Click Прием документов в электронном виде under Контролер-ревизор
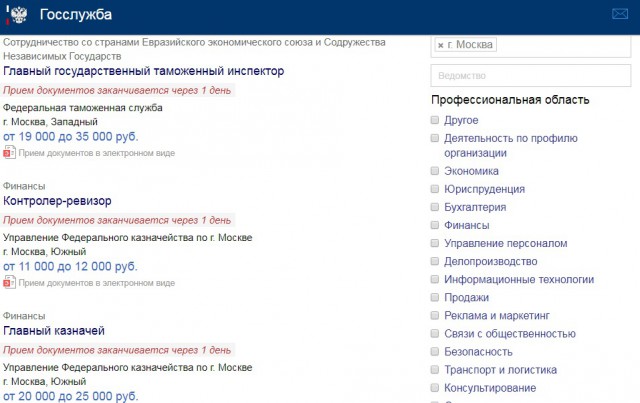This screenshot has height=403, width=640. point(96,283)
